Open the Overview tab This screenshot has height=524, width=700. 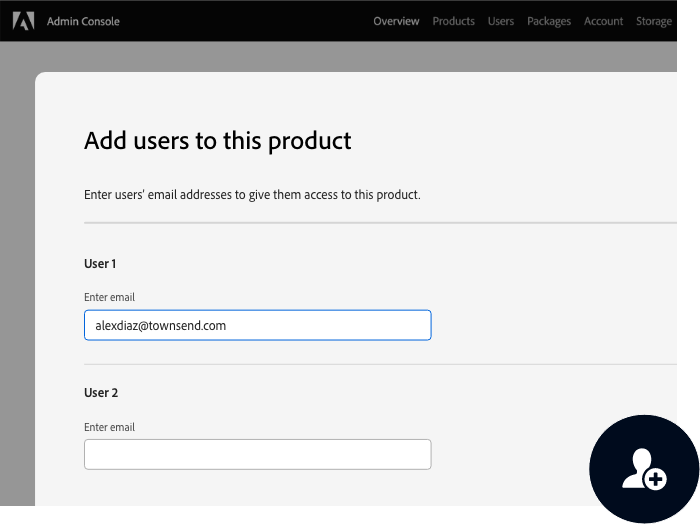[396, 21]
